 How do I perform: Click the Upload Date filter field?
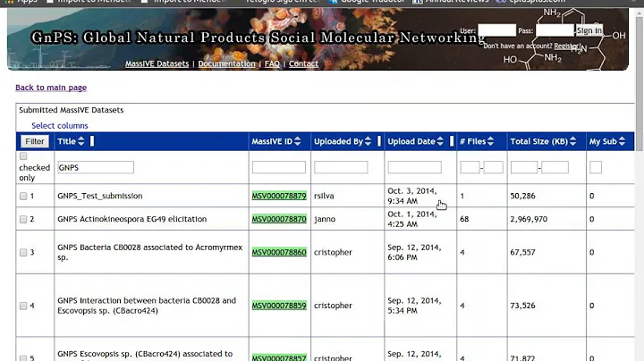415,167
